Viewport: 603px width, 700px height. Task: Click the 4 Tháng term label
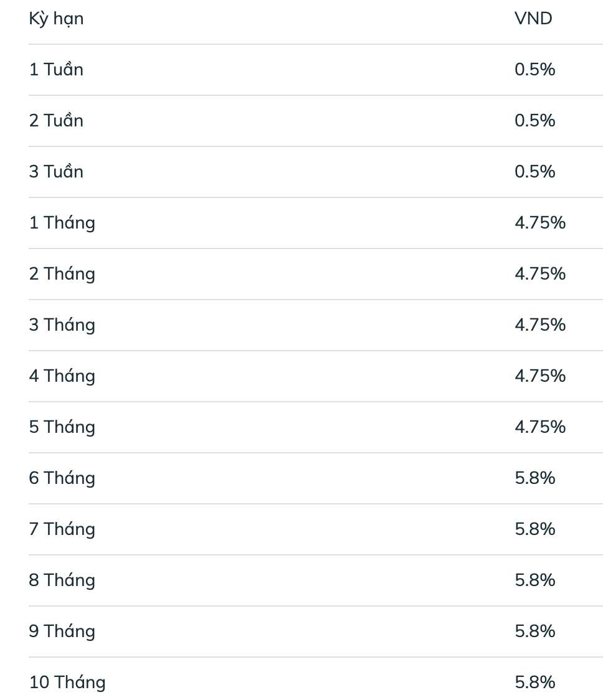point(62,376)
